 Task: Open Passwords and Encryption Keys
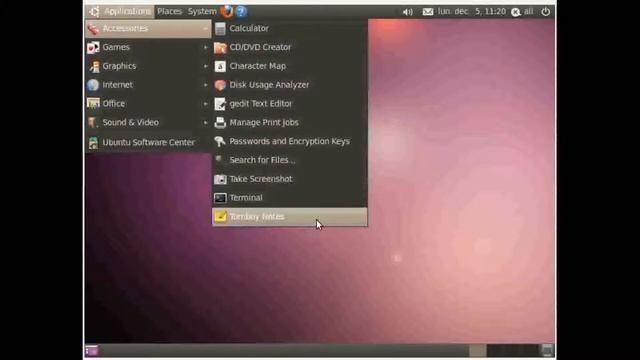click(x=290, y=141)
